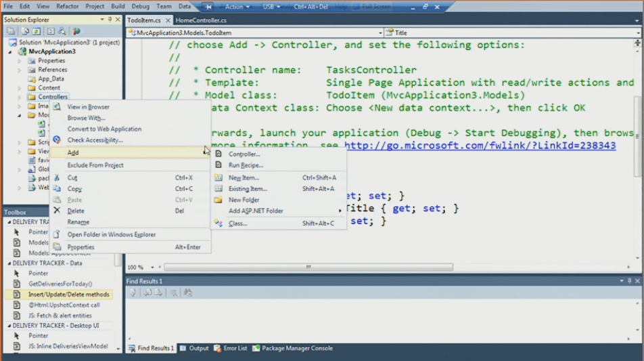Close the Find Results 1 panel

(x=637, y=281)
